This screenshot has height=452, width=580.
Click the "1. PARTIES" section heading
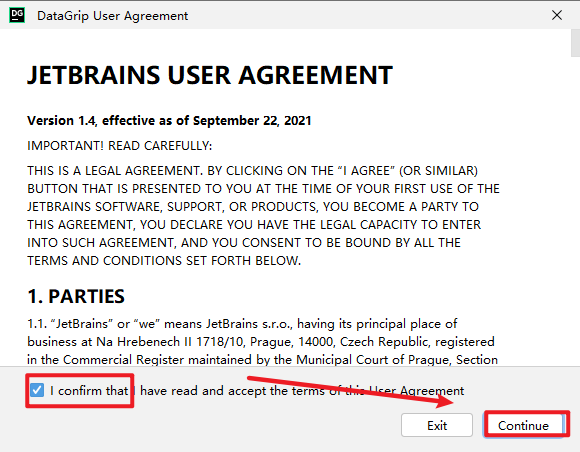[76, 296]
